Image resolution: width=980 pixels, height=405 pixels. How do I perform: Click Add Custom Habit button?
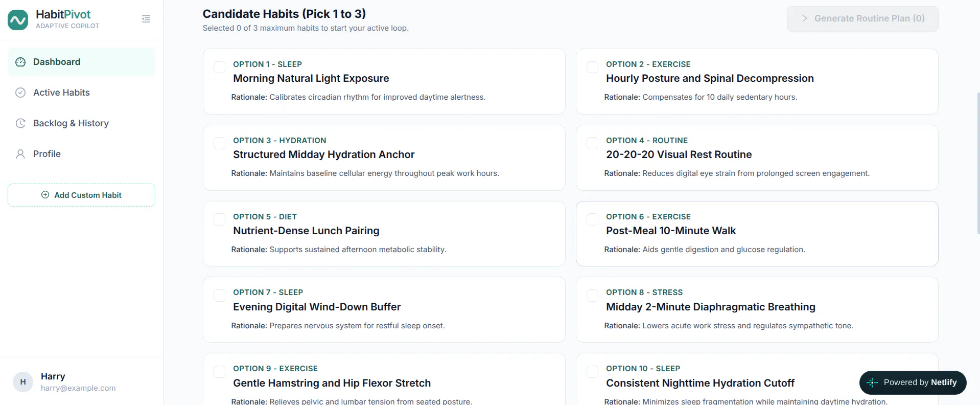point(81,195)
